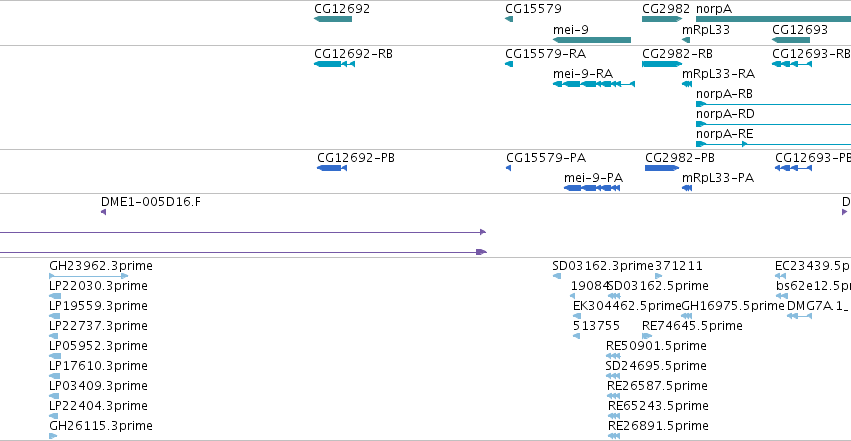851x441 pixels.
Task: Select the CG15579 gene label
Action: click(533, 9)
